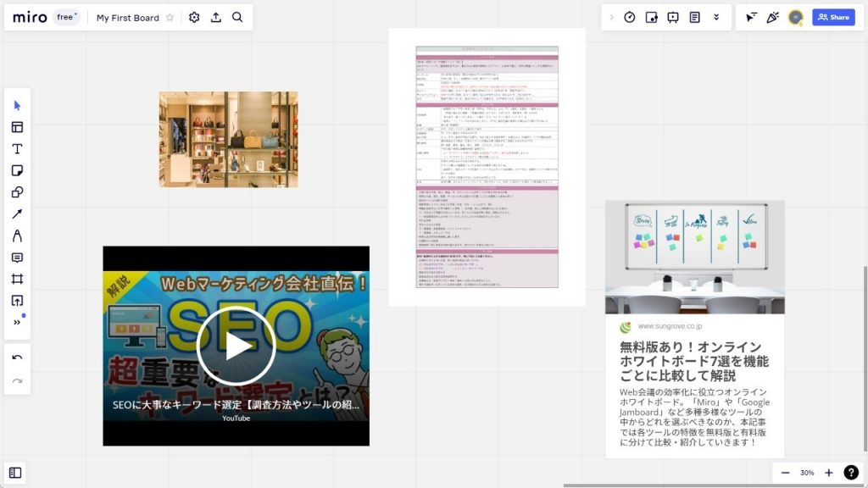Star the board as favorite
The width and height of the screenshot is (868, 488).
click(170, 18)
